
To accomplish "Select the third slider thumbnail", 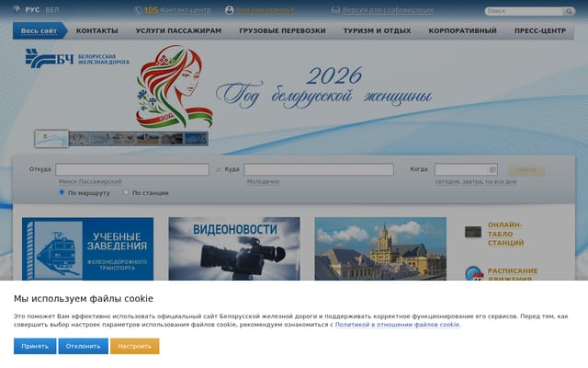I will (100, 139).
